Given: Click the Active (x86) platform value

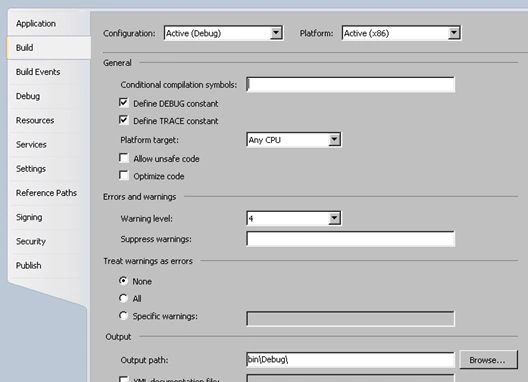Looking at the screenshot, I should [x=366, y=33].
